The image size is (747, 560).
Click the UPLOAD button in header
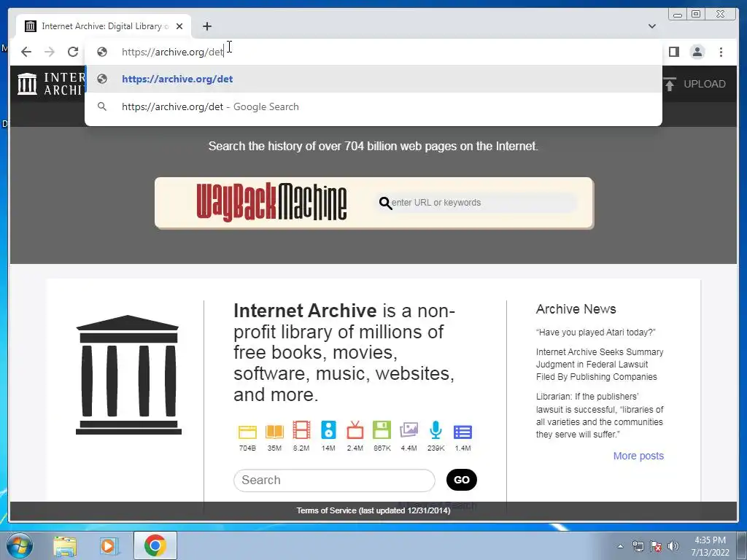(694, 85)
